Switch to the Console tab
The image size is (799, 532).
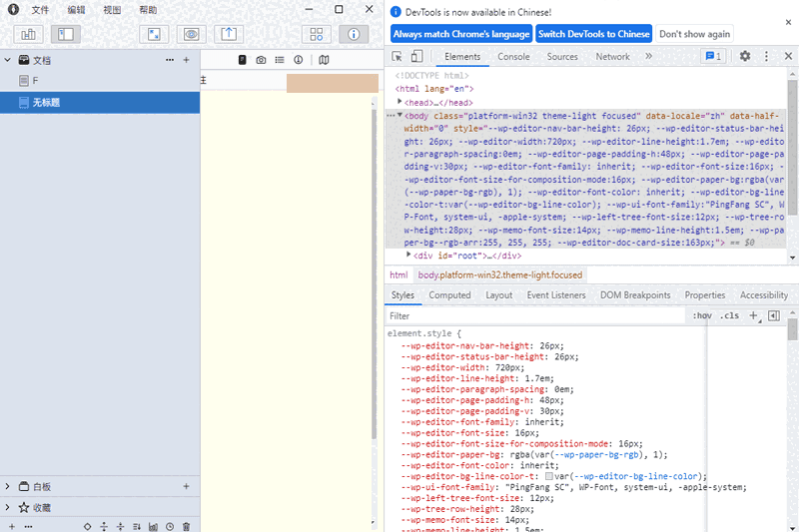pyautogui.click(x=513, y=57)
